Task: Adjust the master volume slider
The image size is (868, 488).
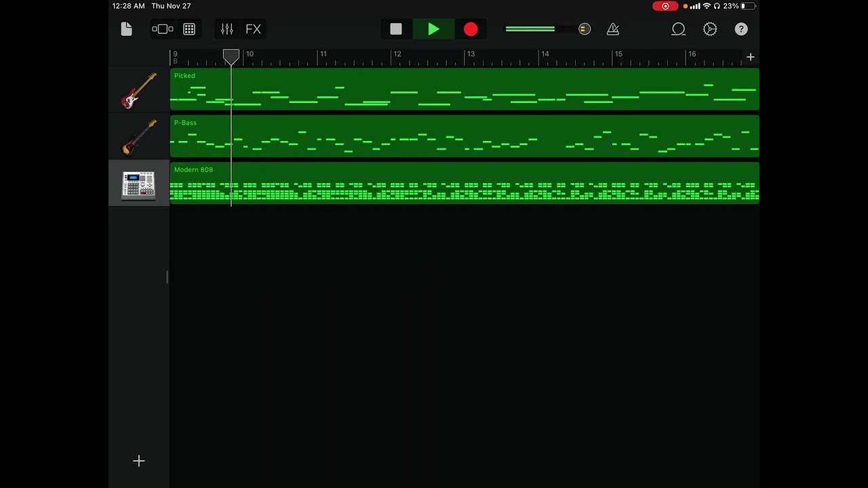Action: tap(548, 29)
